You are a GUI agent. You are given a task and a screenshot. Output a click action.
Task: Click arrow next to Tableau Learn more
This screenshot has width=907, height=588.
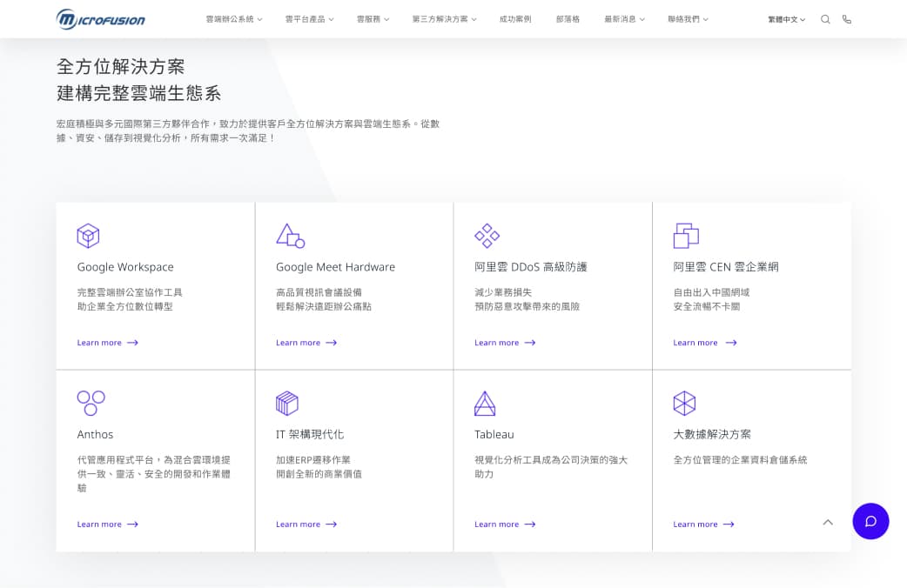(x=530, y=525)
